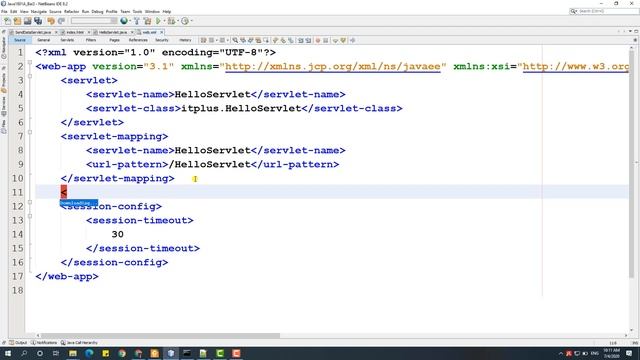This screenshot has height=360, width=640.
Task: Switch to the SendDataServlet.java tab
Action: 33,32
